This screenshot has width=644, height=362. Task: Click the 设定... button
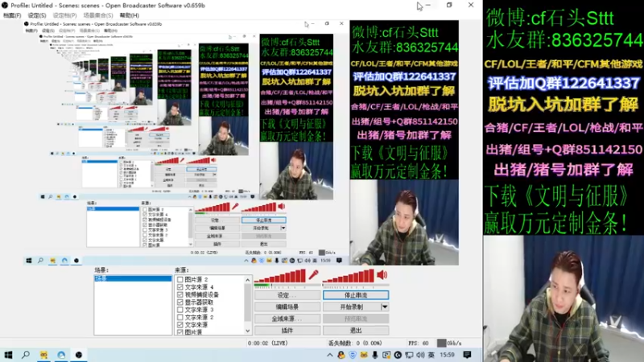point(287,295)
